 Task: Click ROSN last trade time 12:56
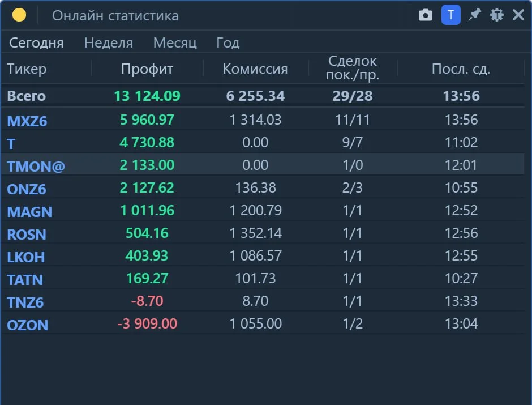(x=461, y=233)
